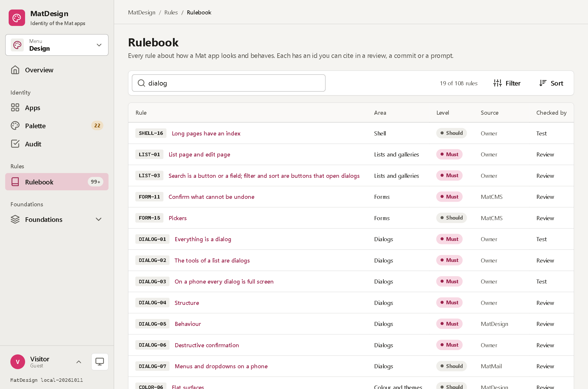This screenshot has height=389, width=588.
Task: Click the Palette 22 count badge
Action: tap(97, 126)
